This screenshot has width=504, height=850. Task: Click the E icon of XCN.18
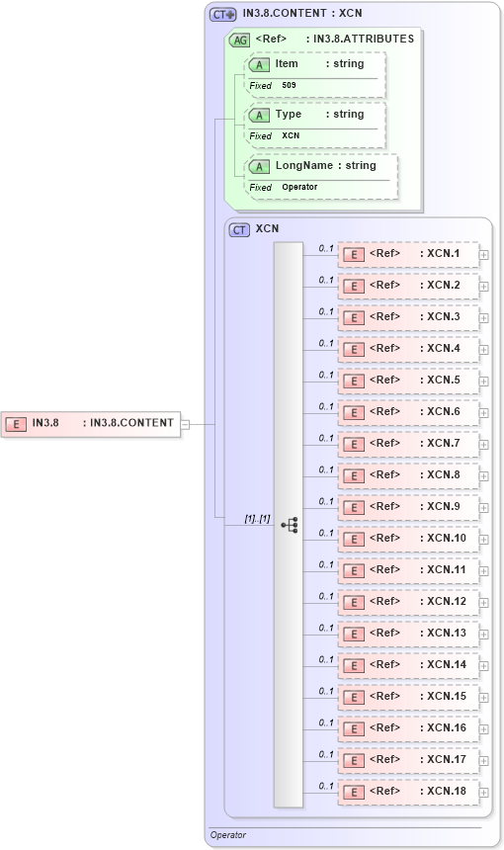coord(354,792)
